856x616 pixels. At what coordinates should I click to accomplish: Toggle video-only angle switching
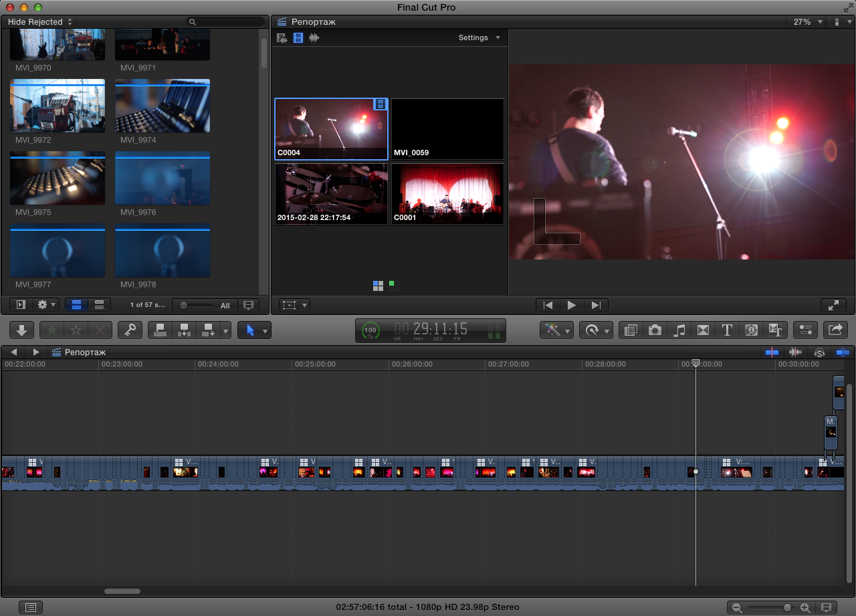click(x=298, y=38)
